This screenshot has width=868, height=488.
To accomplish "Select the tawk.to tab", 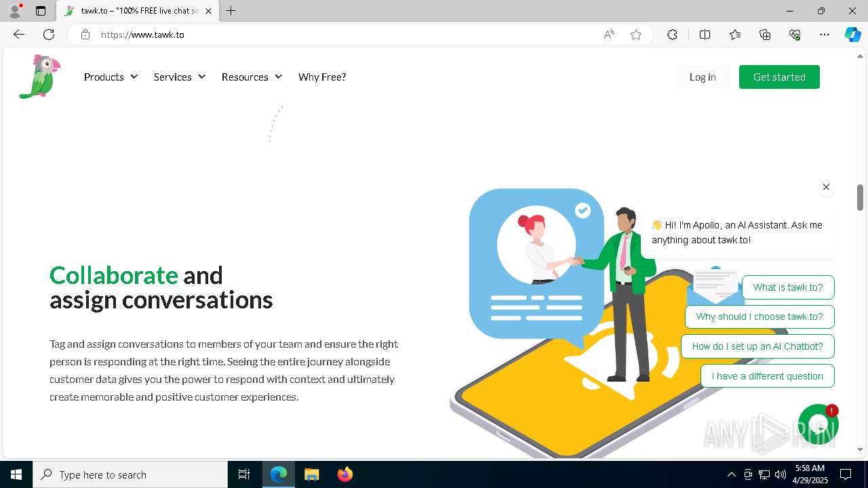I will (x=138, y=11).
